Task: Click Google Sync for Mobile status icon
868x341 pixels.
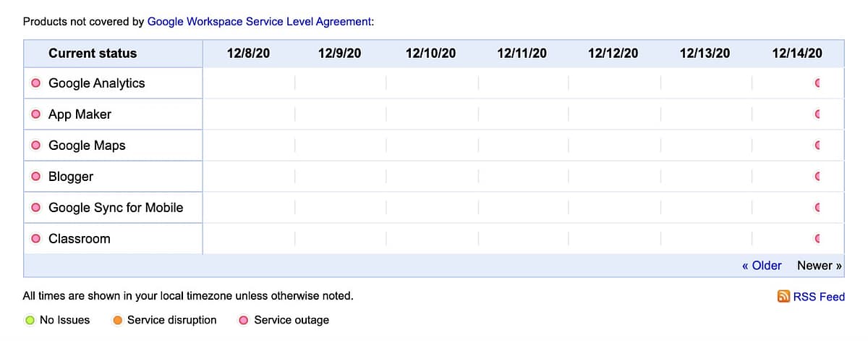Action: tap(35, 208)
